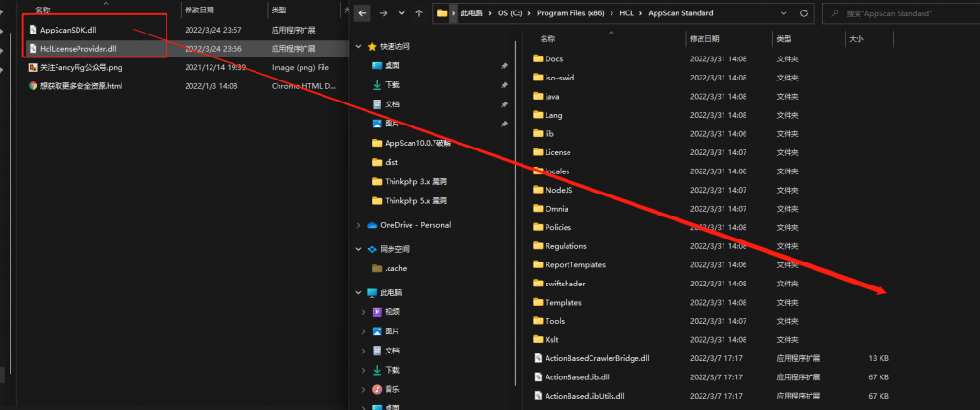Expand OneDrive - Personal node
980x410 pixels.
(358, 225)
